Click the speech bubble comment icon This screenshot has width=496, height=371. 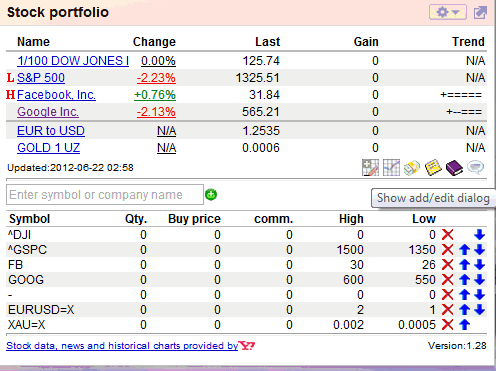click(x=475, y=167)
